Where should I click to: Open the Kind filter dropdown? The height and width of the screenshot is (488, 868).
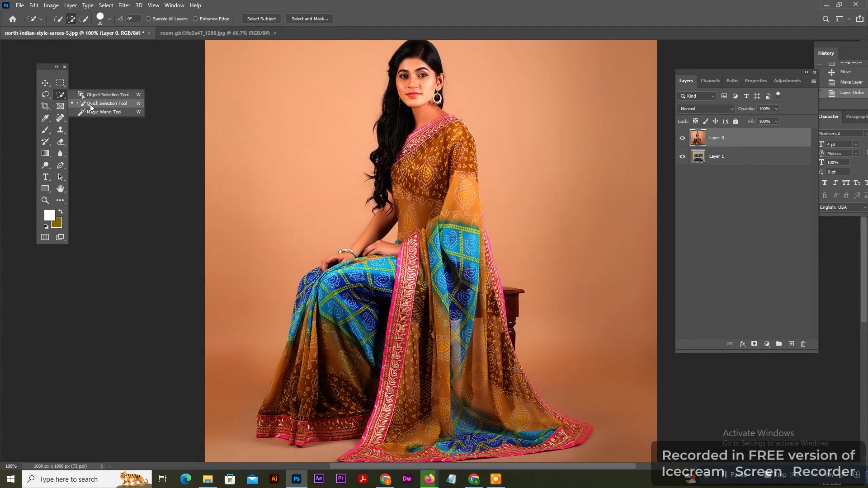(697, 96)
